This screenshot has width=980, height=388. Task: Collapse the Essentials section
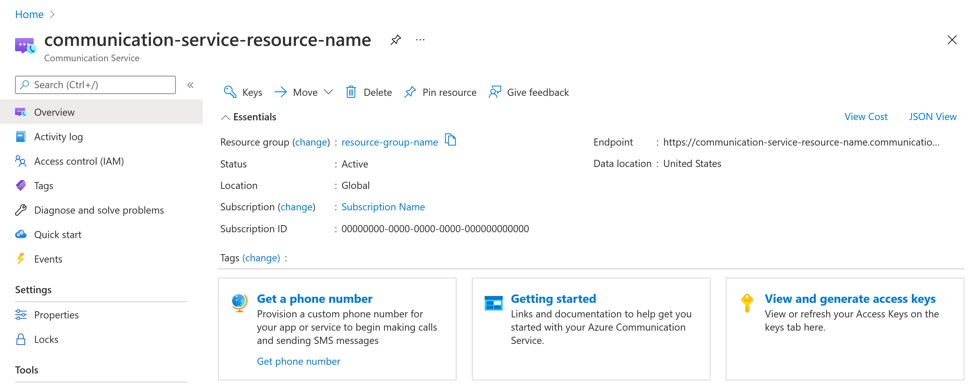[226, 117]
